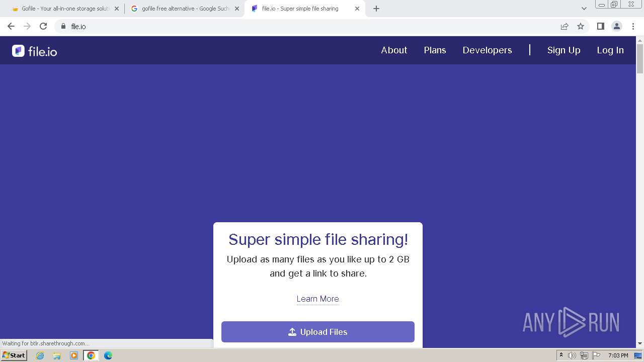Image resolution: width=644 pixels, height=362 pixels.
Task: Launch Internet Explorer from taskbar
Action: click(40, 355)
